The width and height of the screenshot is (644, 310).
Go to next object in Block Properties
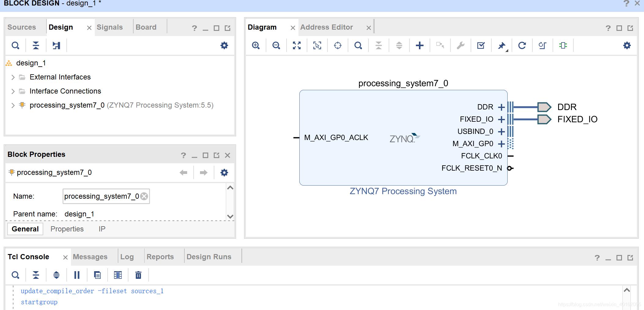point(204,173)
